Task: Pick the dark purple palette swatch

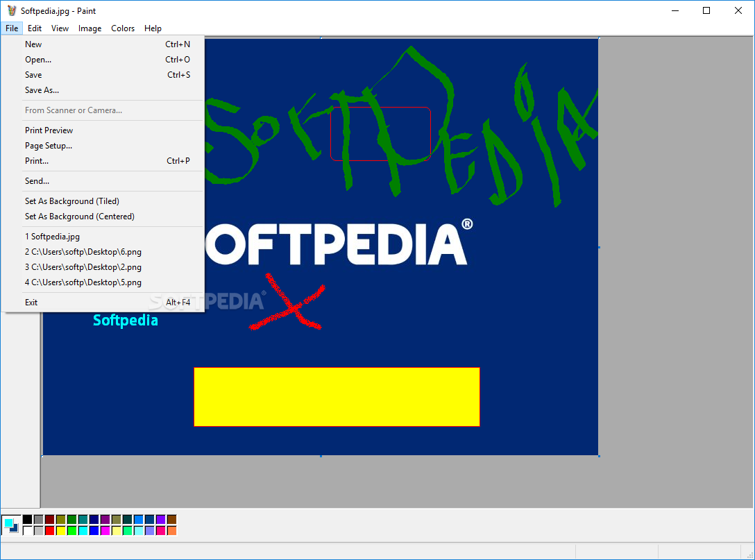Action: click(105, 519)
